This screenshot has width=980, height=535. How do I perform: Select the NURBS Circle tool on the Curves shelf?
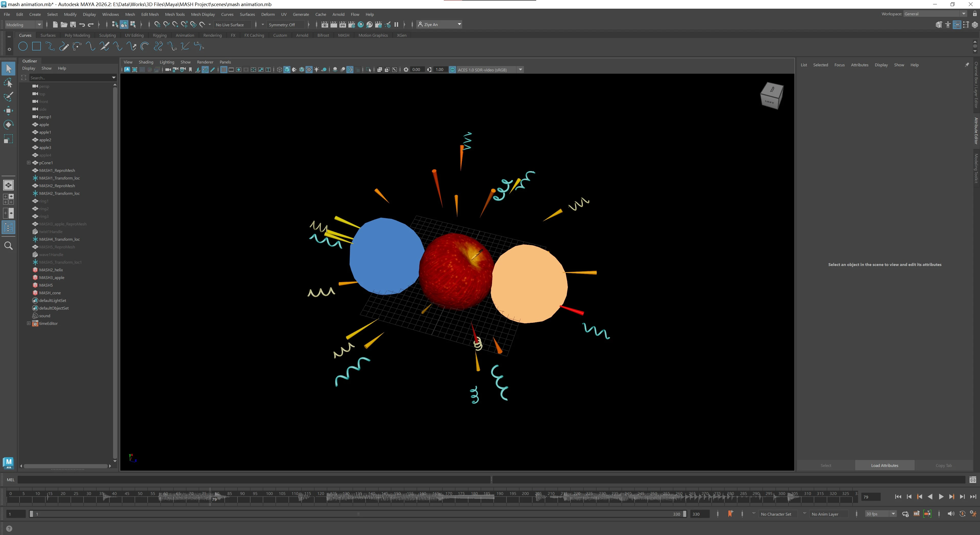(x=23, y=46)
